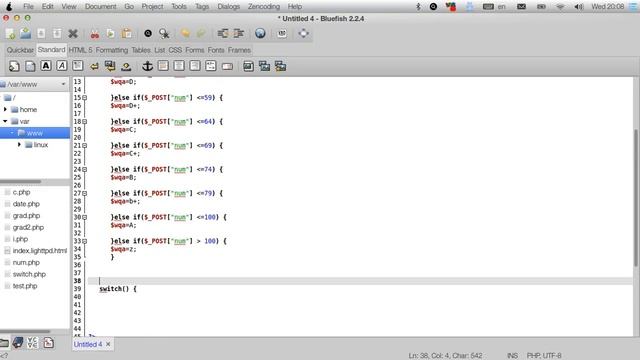The height and width of the screenshot is (360, 640).
Task: Insert break and clear icon
Action: click(110, 66)
